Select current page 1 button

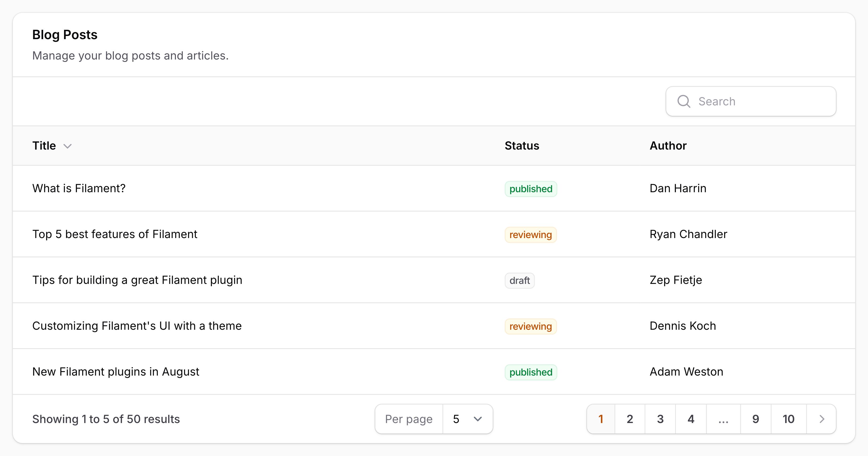(601, 419)
